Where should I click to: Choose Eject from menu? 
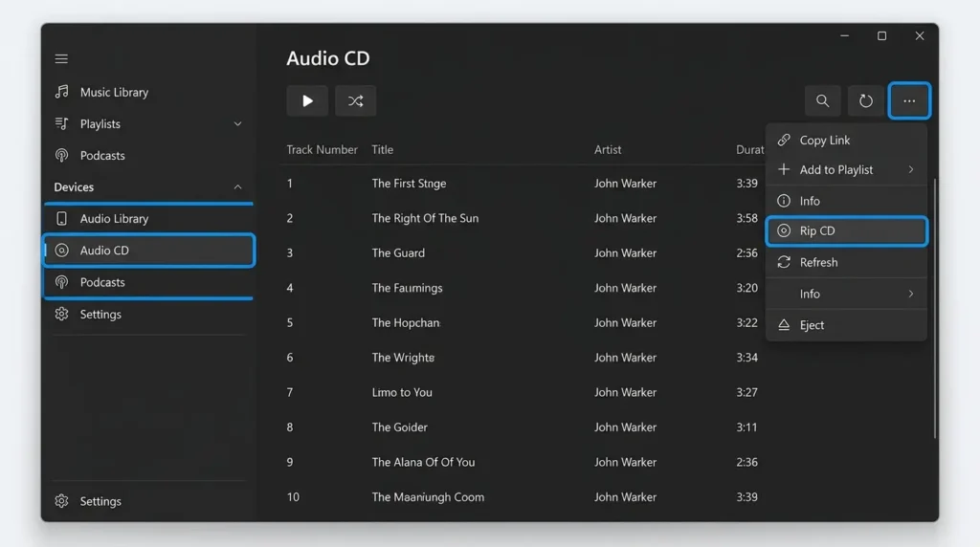(x=846, y=325)
